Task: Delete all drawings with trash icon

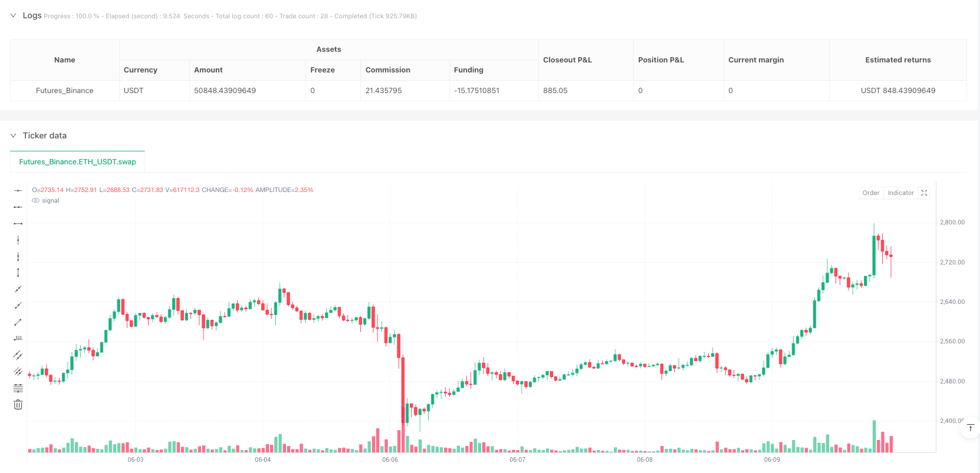Action: (18, 405)
